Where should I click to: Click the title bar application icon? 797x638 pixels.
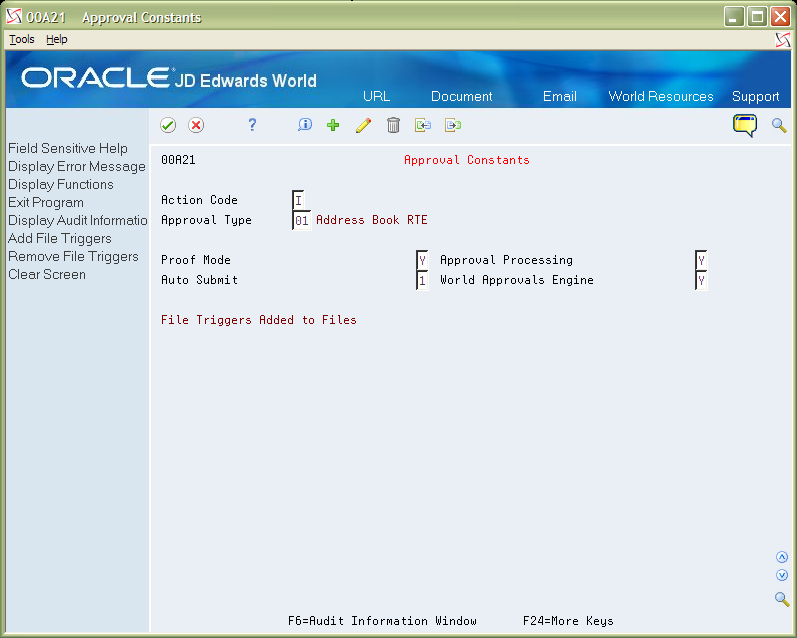[x=14, y=17]
